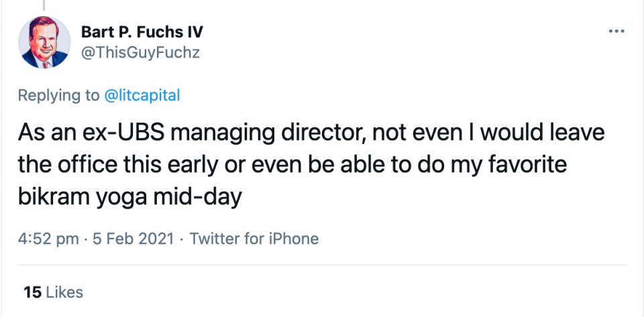Open the Twitter for iPhone source link
Image resolution: width=644 pixels, height=317 pixels.
254,239
